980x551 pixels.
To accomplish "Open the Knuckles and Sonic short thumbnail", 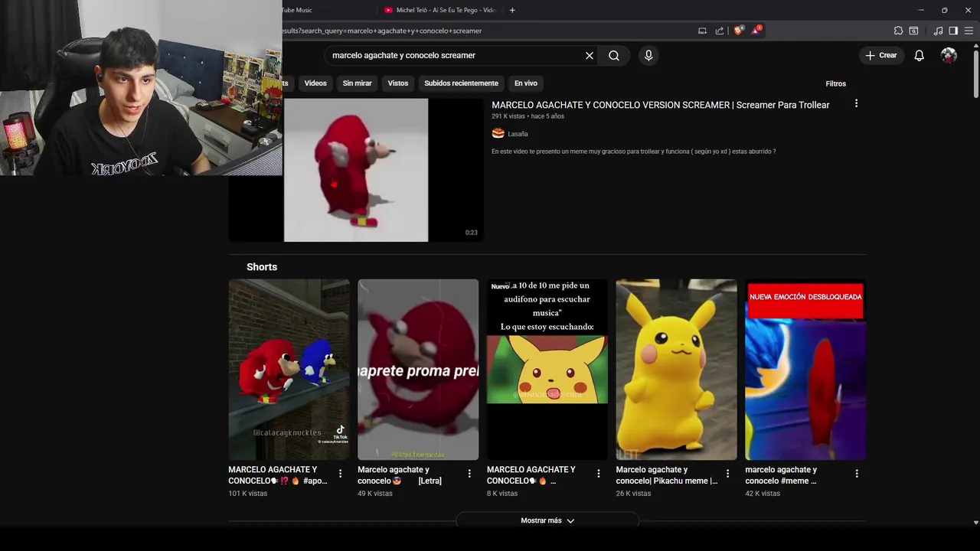I will [x=289, y=370].
